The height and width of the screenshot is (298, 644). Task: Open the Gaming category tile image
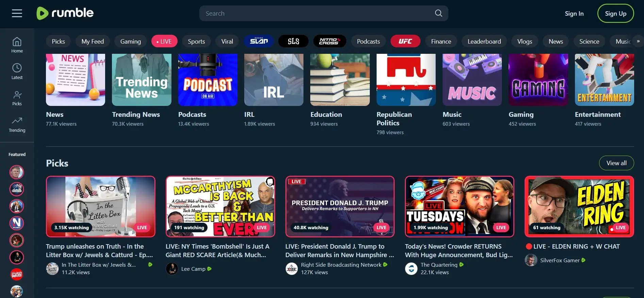pos(538,80)
